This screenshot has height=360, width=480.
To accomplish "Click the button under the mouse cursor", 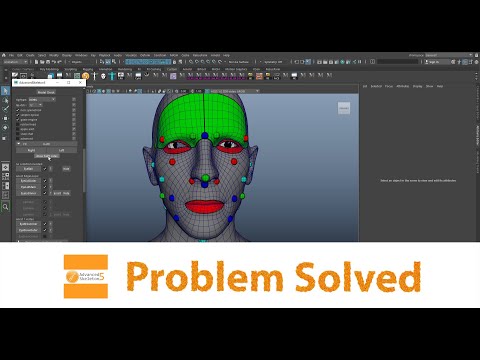I will pyautogui.click(x=47, y=156).
